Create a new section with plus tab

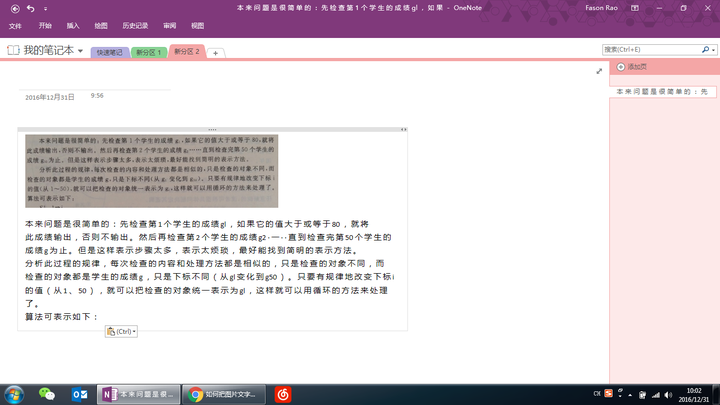(215, 53)
